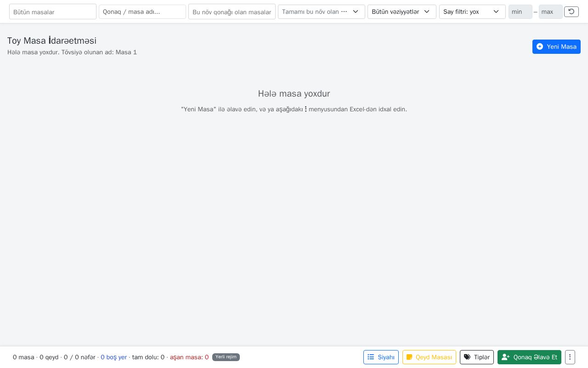Click the Hələ masa yoxdur heading
The height and width of the screenshot is (368, 588).
294,94
